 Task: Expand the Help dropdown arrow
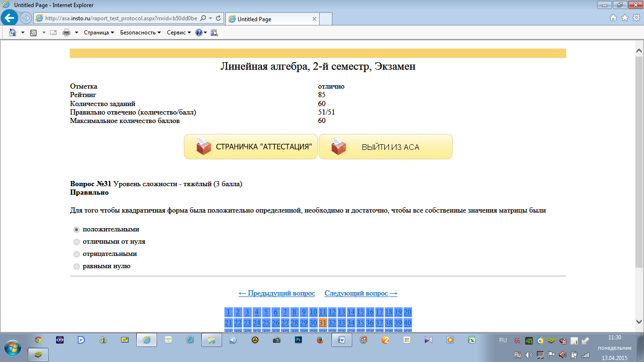(x=205, y=33)
